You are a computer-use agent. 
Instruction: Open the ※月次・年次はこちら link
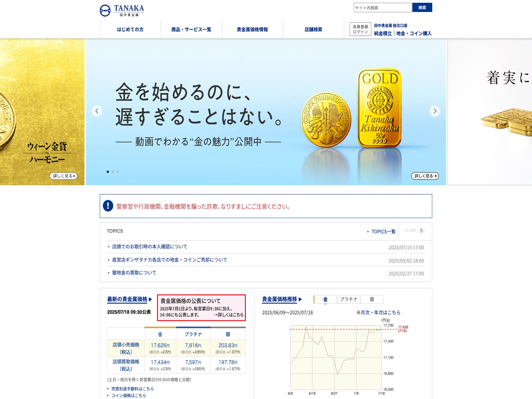point(378,313)
